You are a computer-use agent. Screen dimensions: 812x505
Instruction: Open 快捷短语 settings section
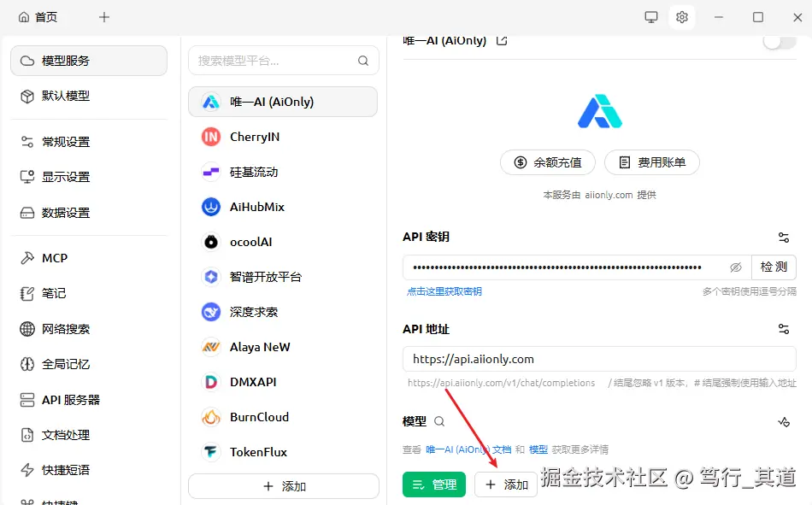[x=89, y=470]
